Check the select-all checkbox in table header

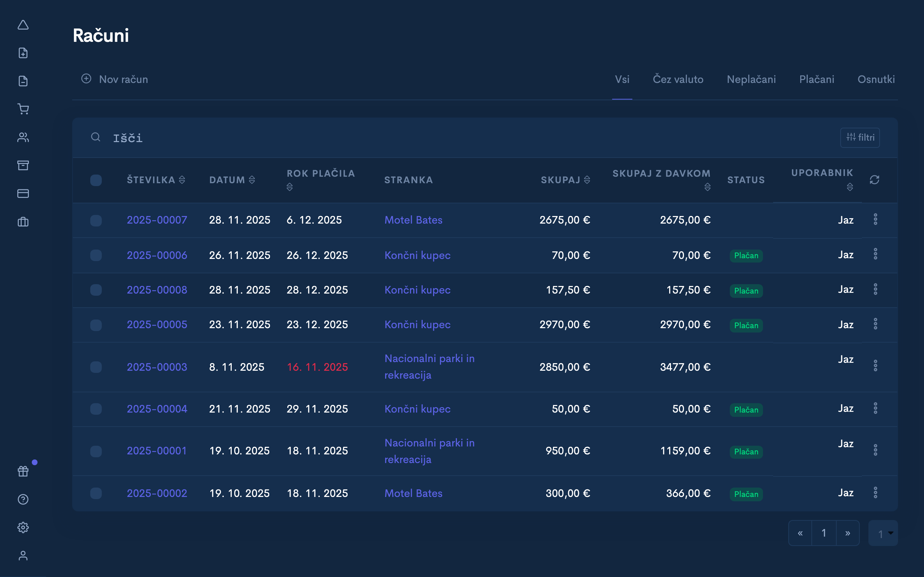pyautogui.click(x=96, y=180)
